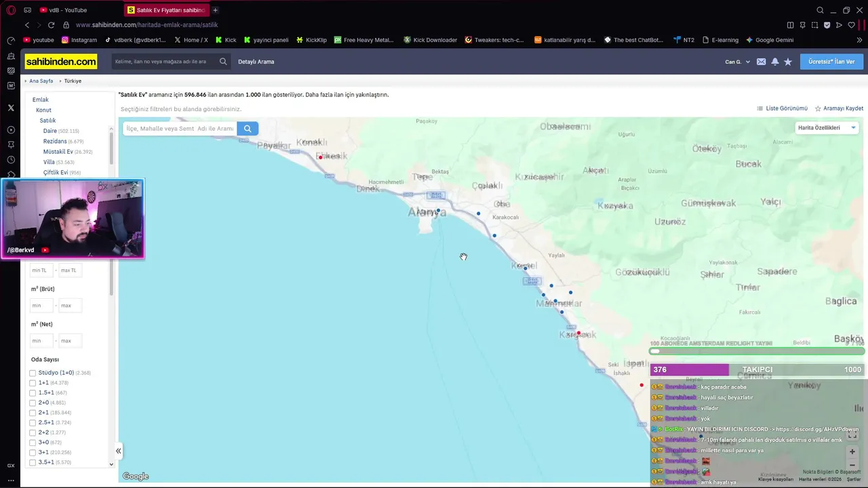This screenshot has height=488, width=868.
Task: Switch to Liste Görünümü
Action: [x=782, y=108]
